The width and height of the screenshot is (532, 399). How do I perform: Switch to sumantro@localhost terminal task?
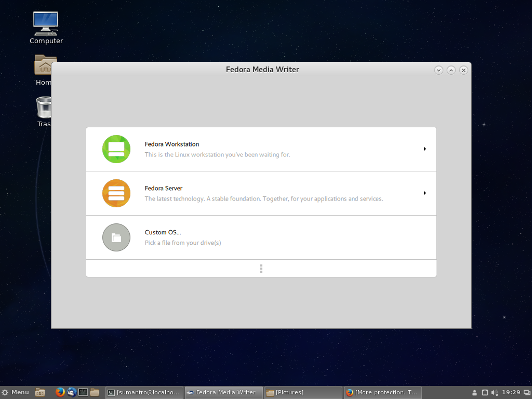[144, 393]
